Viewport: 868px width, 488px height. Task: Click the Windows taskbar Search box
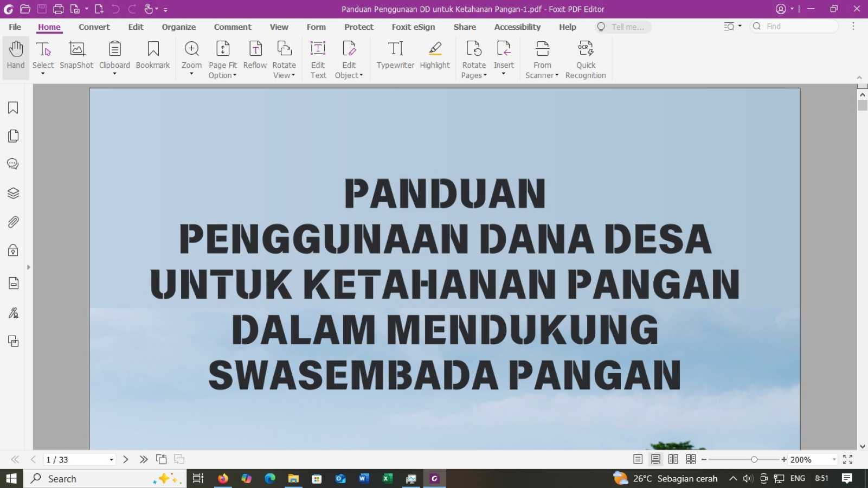click(105, 478)
